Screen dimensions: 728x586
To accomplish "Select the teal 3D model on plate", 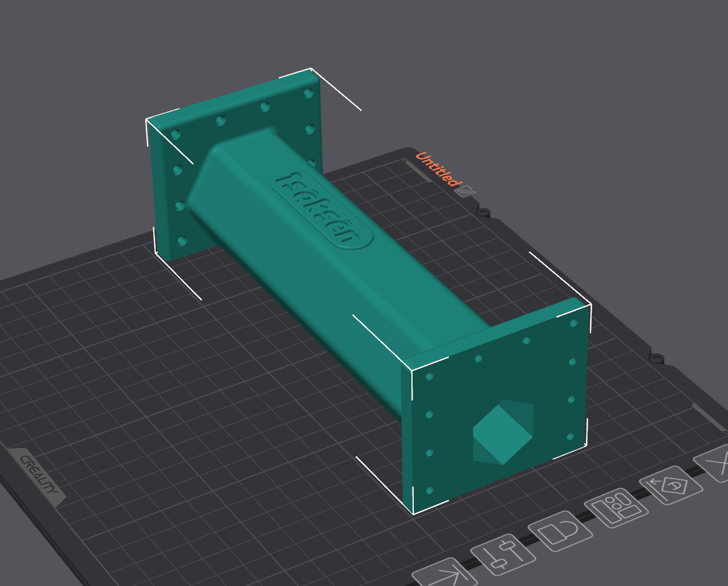I will click(x=369, y=290).
